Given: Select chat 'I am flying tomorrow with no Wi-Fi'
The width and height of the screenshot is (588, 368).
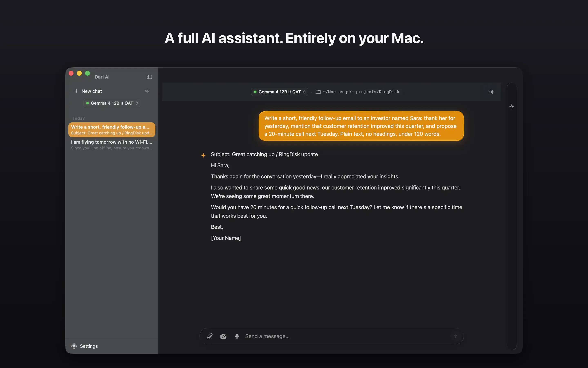Looking at the screenshot, I should 112,145.
